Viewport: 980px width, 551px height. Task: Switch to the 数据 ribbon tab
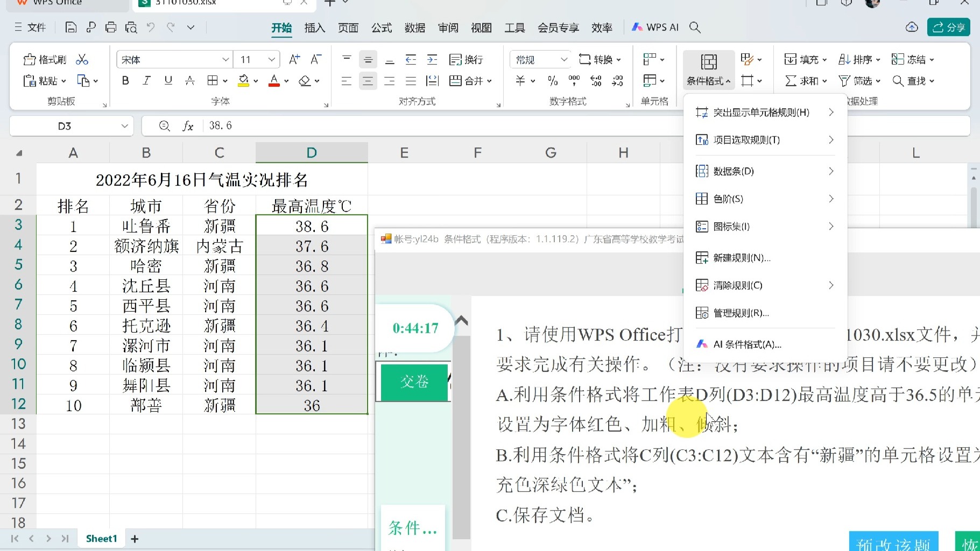[414, 27]
